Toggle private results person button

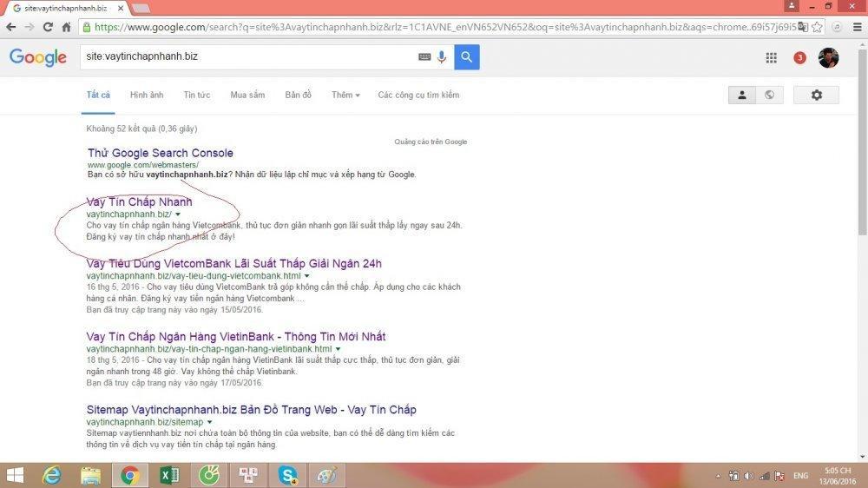tap(742, 95)
